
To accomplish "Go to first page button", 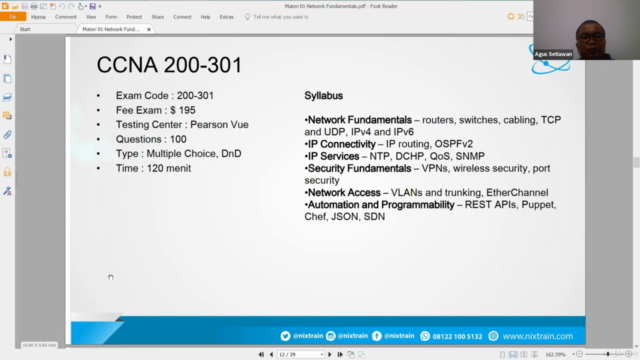I will [x=261, y=355].
